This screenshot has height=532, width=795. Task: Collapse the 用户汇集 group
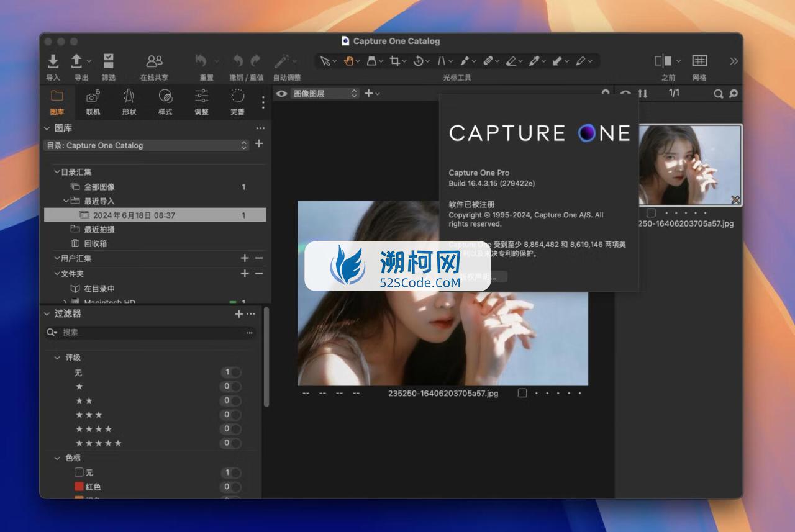coord(57,258)
